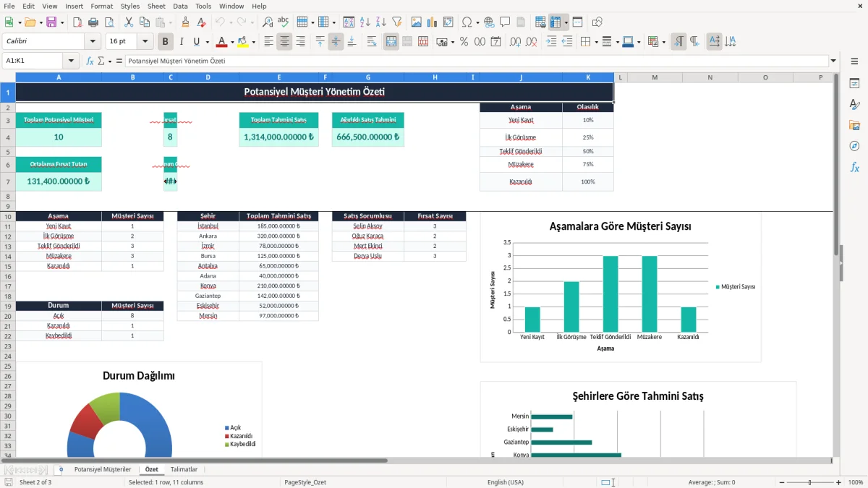The height and width of the screenshot is (488, 868).
Task: Select row header 10
Action: 8,216
